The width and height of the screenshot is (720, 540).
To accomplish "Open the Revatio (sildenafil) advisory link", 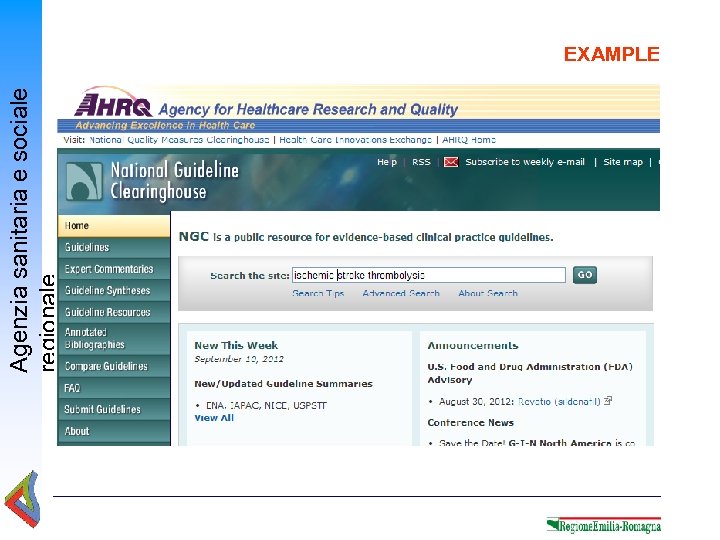I will coord(559,402).
